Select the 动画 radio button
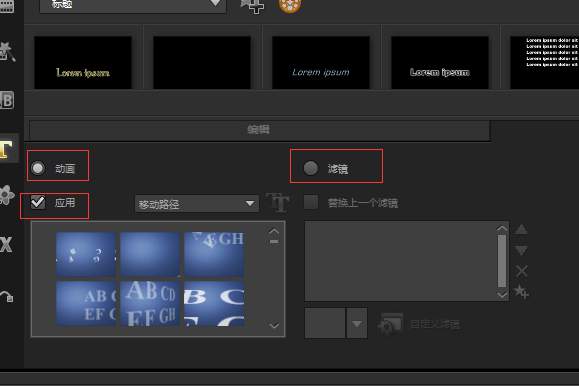579x386 pixels. (x=38, y=168)
